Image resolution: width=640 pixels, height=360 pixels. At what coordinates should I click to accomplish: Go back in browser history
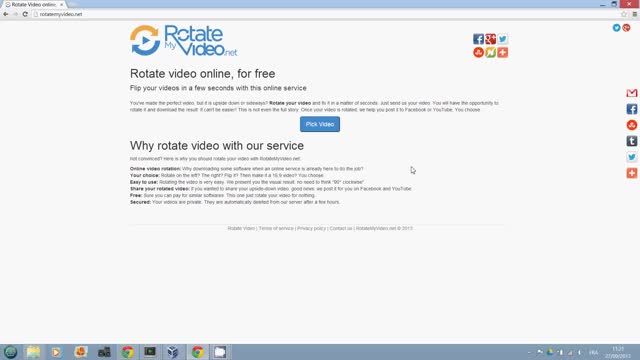(6, 14)
